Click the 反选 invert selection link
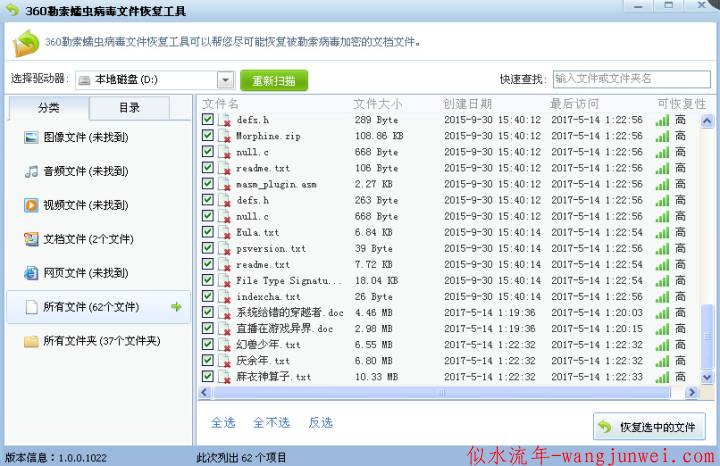The width and height of the screenshot is (720, 466). click(321, 422)
